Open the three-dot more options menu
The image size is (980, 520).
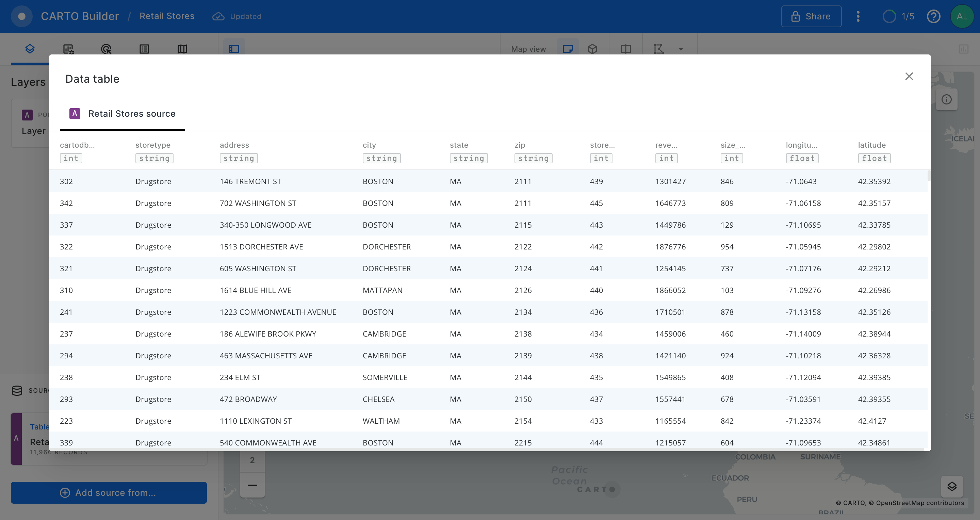click(x=858, y=16)
